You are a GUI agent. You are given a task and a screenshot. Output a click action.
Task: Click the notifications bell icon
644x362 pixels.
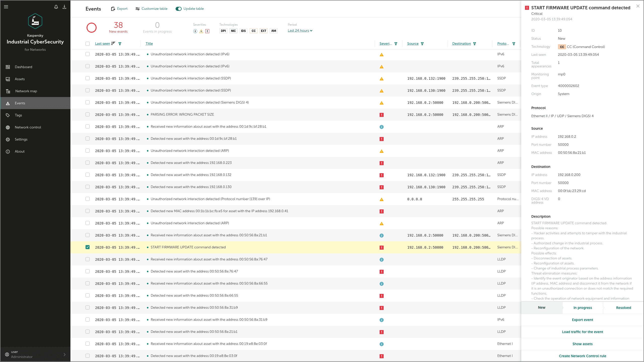[x=56, y=7]
